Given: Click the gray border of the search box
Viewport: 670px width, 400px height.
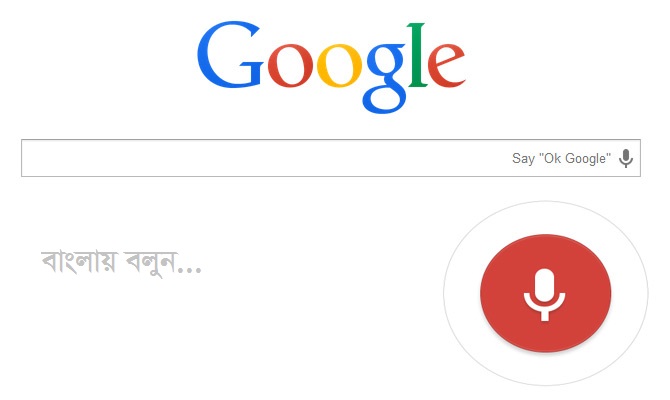Looking at the screenshot, I should (x=331, y=140).
